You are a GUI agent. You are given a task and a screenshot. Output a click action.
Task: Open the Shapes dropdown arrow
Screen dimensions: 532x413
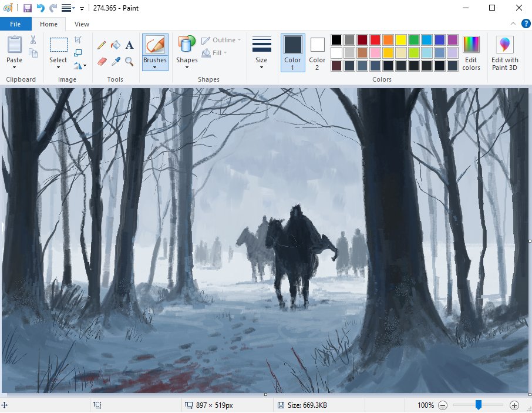[x=187, y=67]
